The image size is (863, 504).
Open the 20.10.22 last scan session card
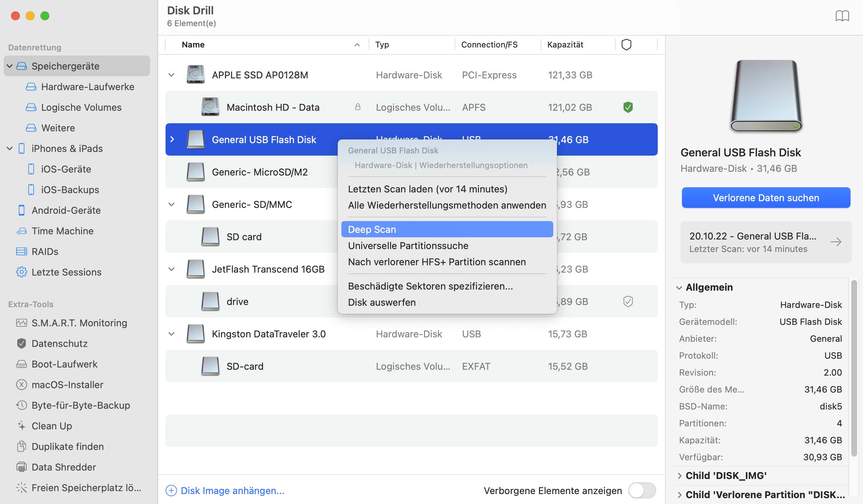[x=766, y=242]
